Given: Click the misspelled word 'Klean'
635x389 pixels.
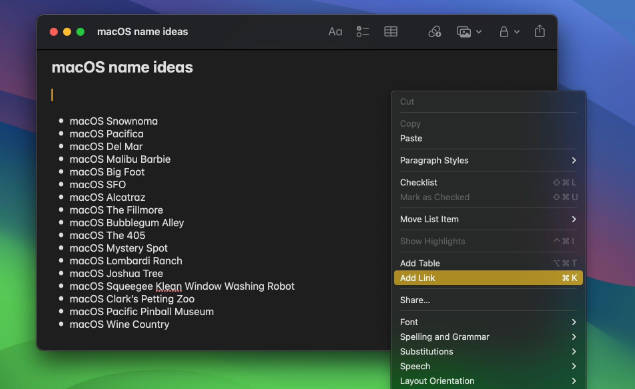Looking at the screenshot, I should [168, 287].
